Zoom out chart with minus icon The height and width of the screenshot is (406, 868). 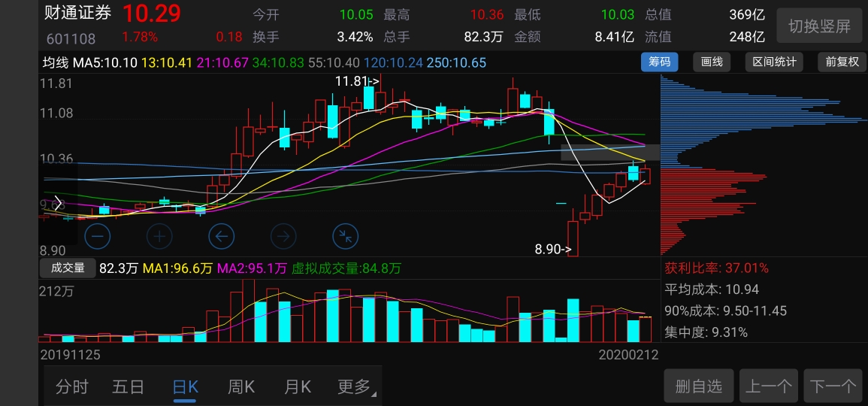(x=98, y=237)
